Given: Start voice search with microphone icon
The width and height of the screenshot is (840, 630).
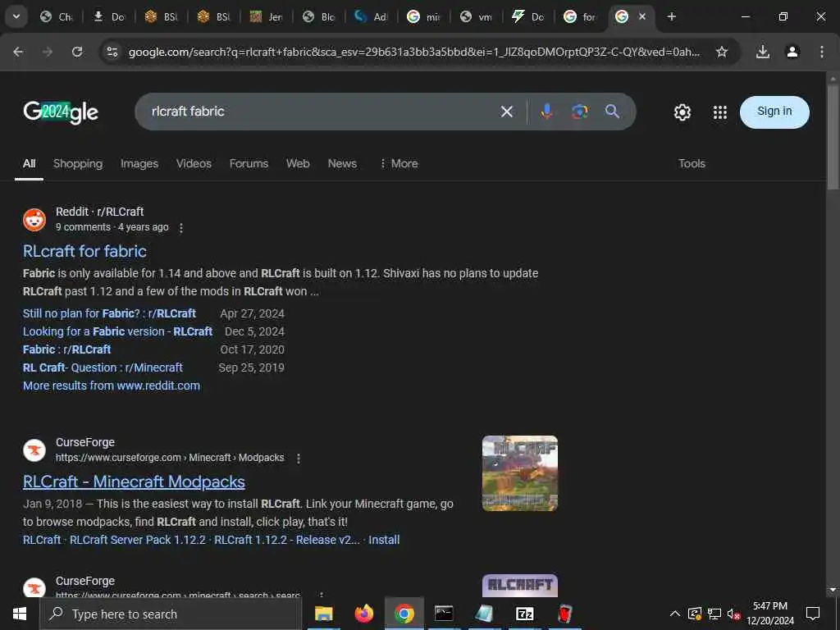Looking at the screenshot, I should coord(546,112).
